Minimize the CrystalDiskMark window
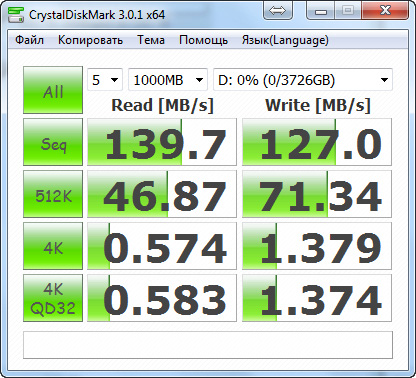The width and height of the screenshot is (416, 378). (321, 10)
